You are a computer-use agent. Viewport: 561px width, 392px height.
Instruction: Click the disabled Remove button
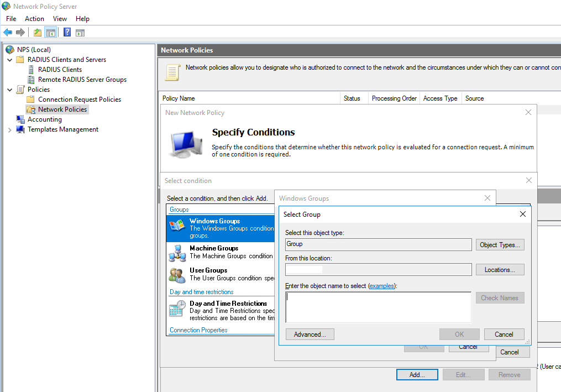click(x=510, y=375)
